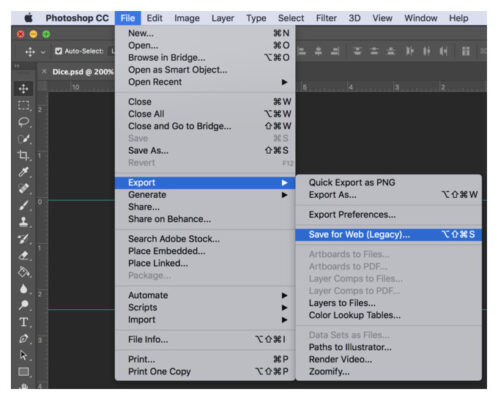Select the Clone Stamp tool
The image size is (498, 400).
pos(23,222)
